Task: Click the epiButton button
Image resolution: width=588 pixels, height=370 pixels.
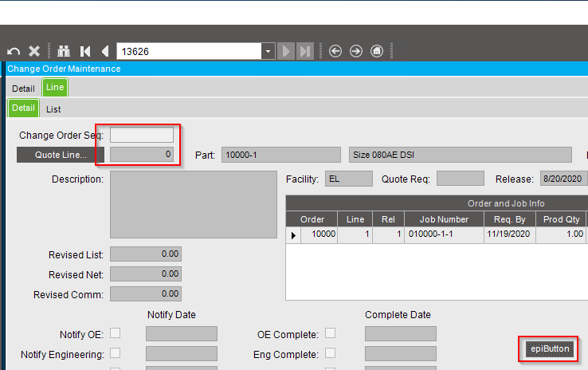Action: coord(550,349)
